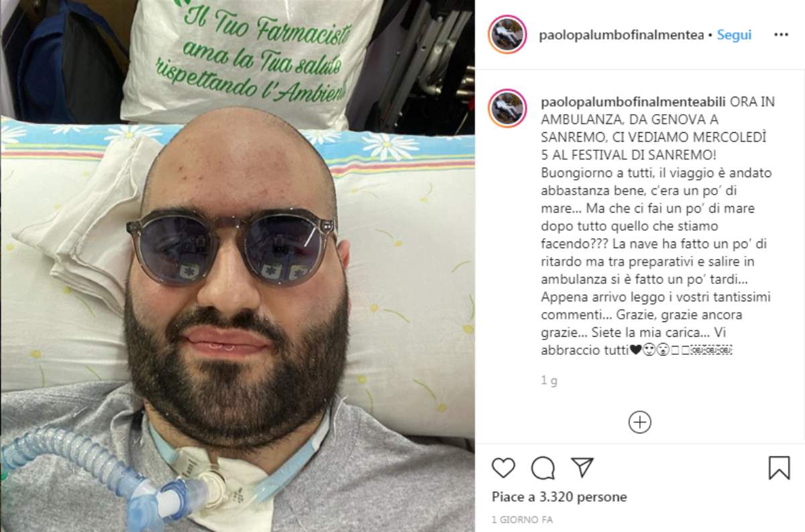
Task: Save the post with the bookmark icon
Action: tap(779, 468)
